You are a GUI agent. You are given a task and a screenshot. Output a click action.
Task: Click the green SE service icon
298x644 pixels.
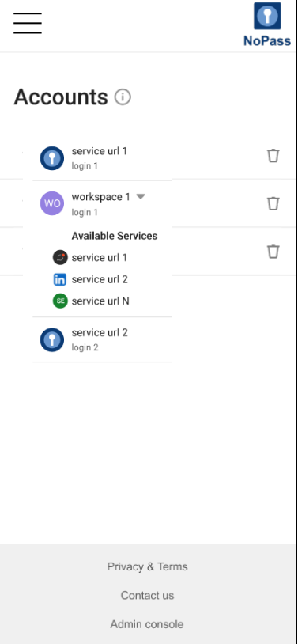pos(60,301)
